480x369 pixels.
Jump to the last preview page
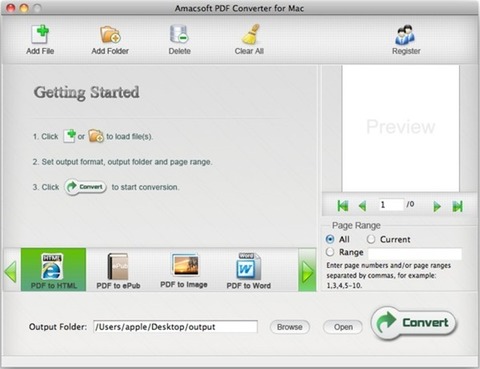pos(457,206)
